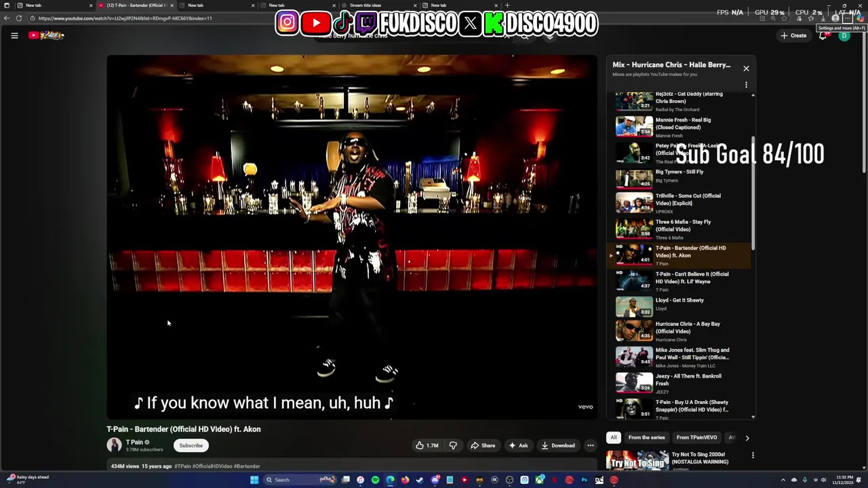
Task: Play Lloyd - Get It Shawty
Action: pos(678,306)
